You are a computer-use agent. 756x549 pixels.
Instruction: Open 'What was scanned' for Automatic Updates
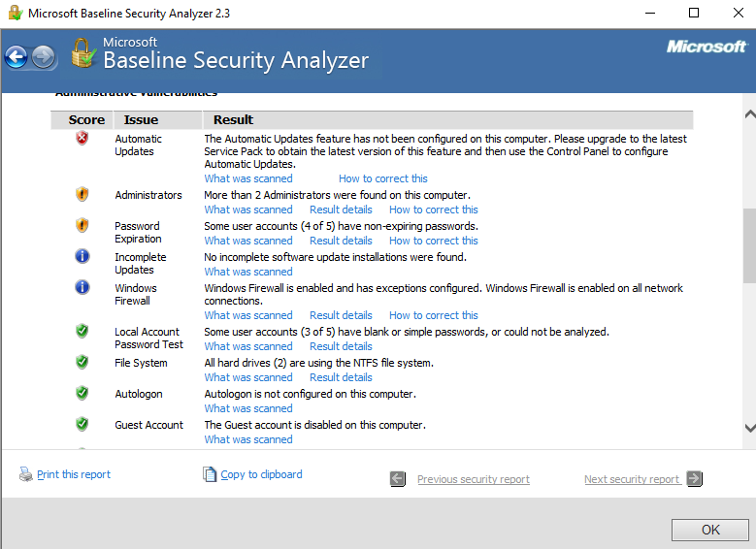coord(248,178)
